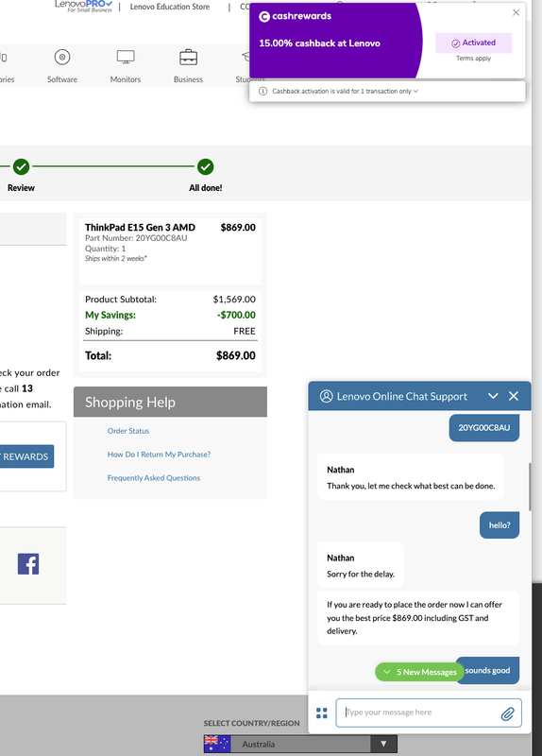The width and height of the screenshot is (542, 756).
Task: Click the Lenovo chat support avatar icon
Action: pos(326,396)
